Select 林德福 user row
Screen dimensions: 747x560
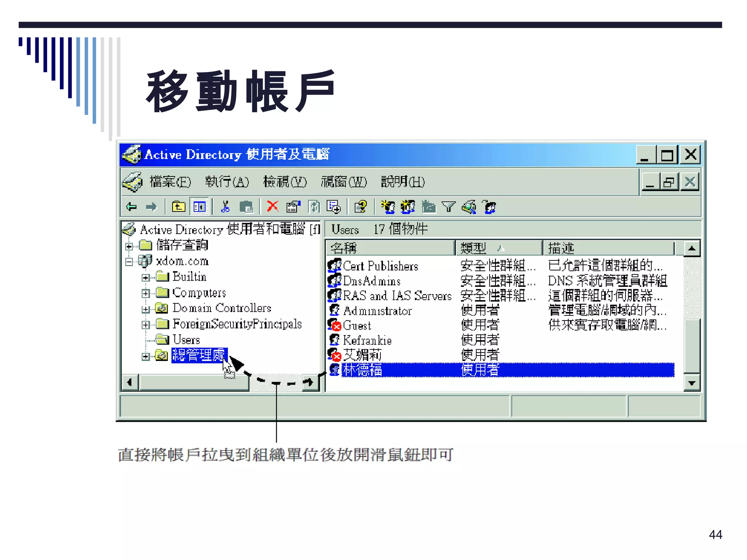coord(500,370)
